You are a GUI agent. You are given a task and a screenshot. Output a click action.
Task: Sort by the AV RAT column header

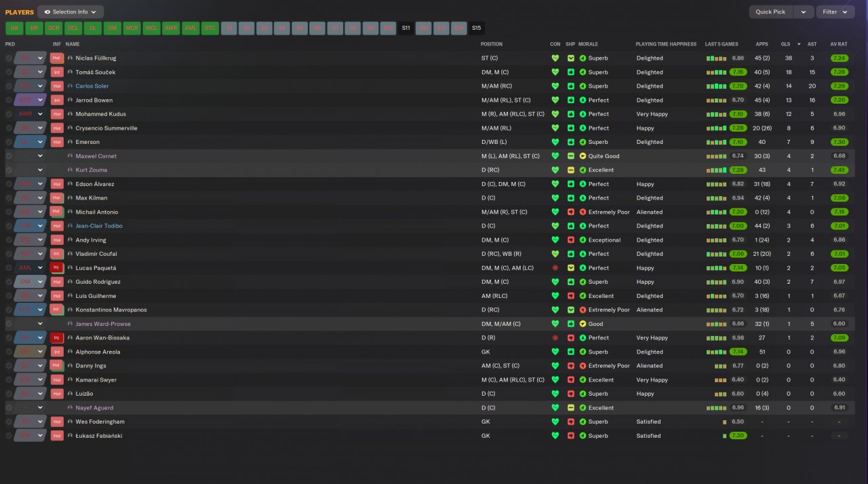(839, 44)
